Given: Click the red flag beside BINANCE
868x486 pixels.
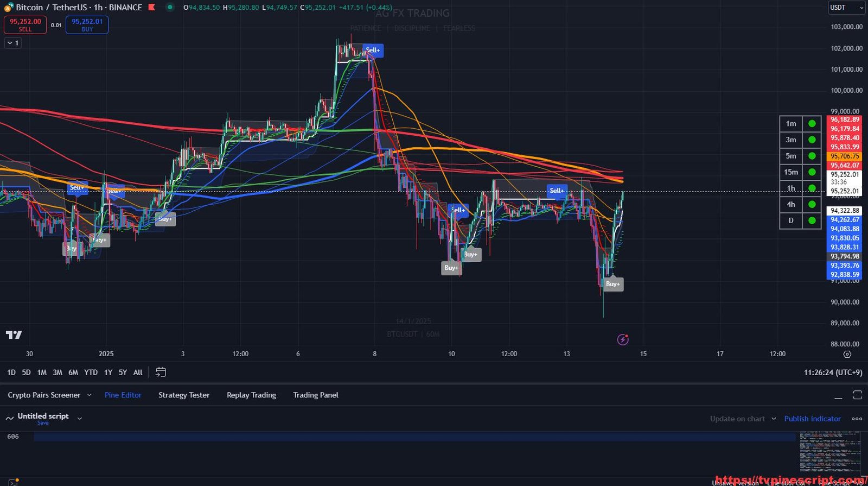Looking at the screenshot, I should pos(152,7).
